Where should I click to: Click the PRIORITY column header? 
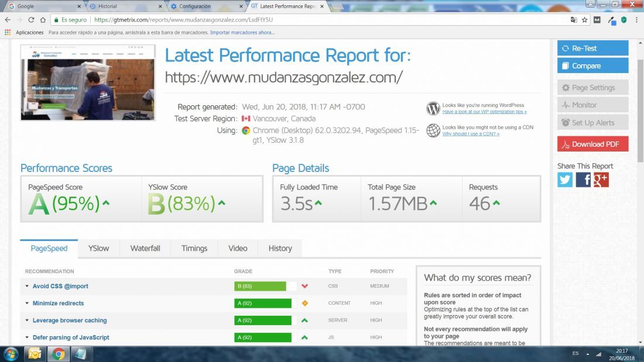point(382,272)
